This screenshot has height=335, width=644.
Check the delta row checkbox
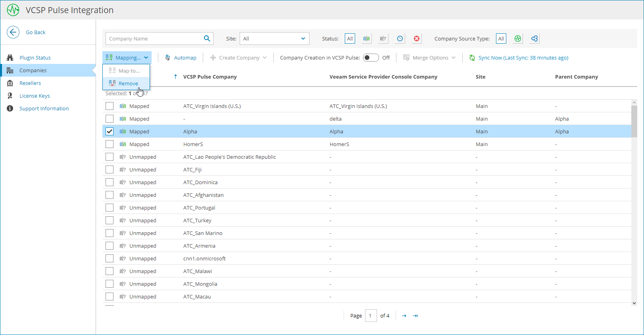[110, 119]
